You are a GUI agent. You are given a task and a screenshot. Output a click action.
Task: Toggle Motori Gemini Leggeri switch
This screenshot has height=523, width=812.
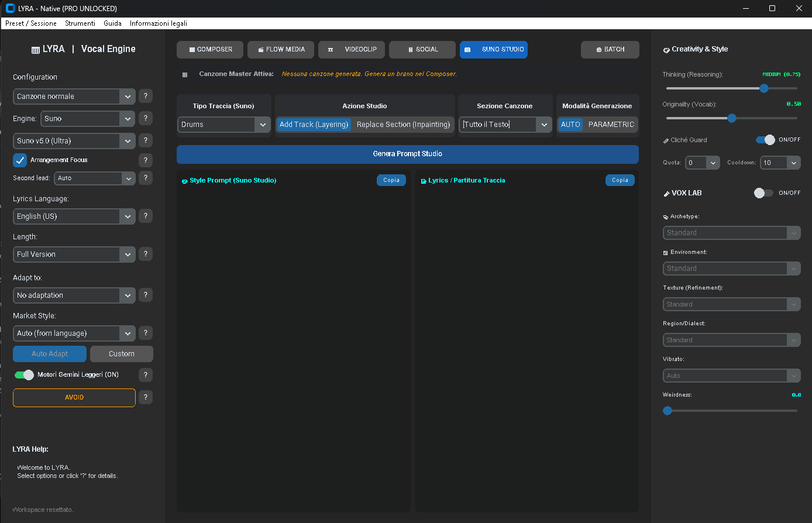tap(24, 374)
